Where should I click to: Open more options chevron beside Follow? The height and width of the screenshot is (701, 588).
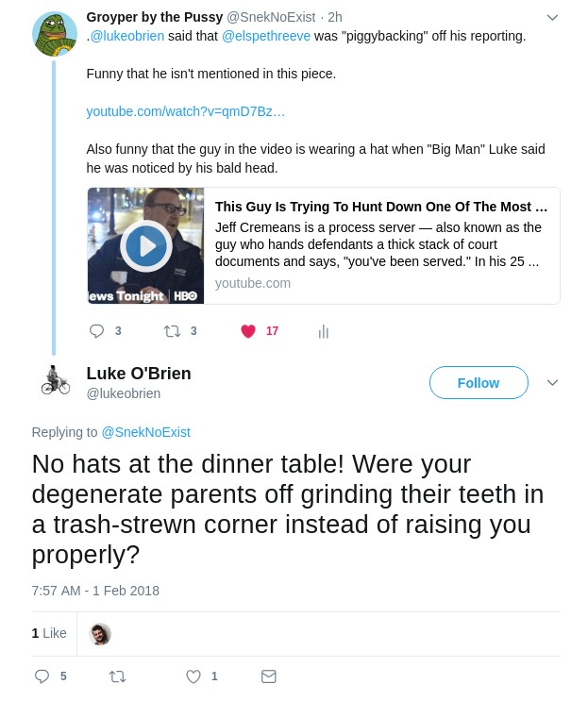coord(552,383)
